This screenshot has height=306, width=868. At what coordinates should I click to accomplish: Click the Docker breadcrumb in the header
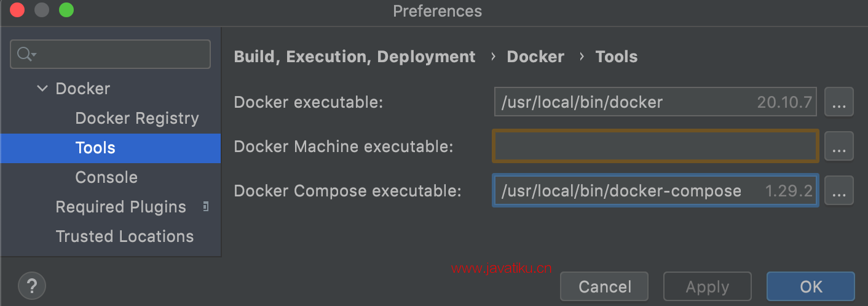[x=535, y=57]
